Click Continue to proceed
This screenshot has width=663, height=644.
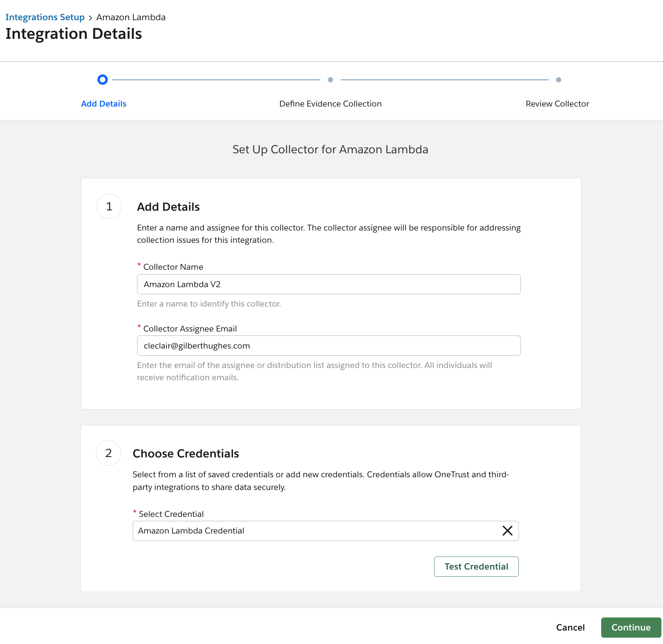click(x=631, y=627)
